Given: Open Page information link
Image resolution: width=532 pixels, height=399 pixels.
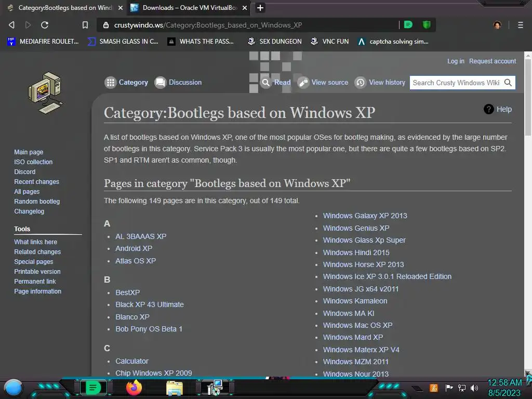Looking at the screenshot, I should (37, 291).
